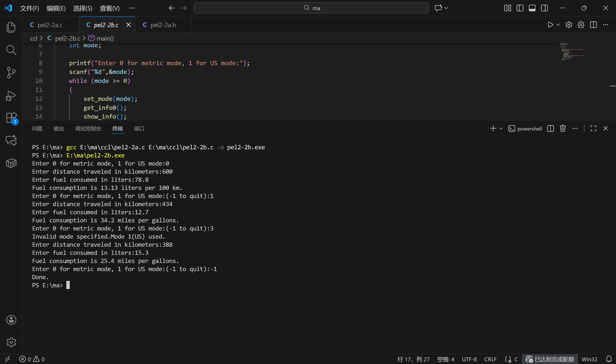
Task: Expand the run button dropdown arrow
Action: click(x=558, y=25)
